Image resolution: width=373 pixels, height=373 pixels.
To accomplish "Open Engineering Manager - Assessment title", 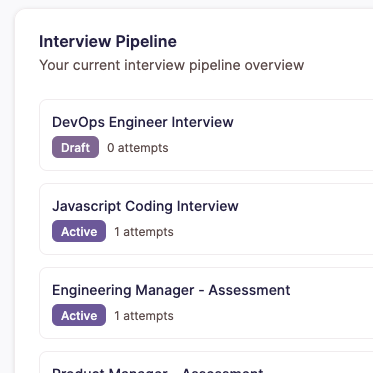I will pyautogui.click(x=171, y=290).
